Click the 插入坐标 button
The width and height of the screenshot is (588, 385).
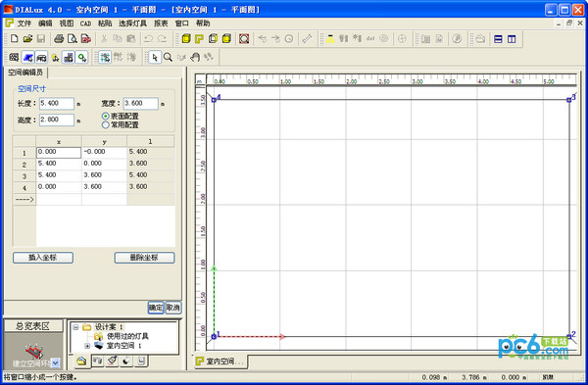(43, 258)
